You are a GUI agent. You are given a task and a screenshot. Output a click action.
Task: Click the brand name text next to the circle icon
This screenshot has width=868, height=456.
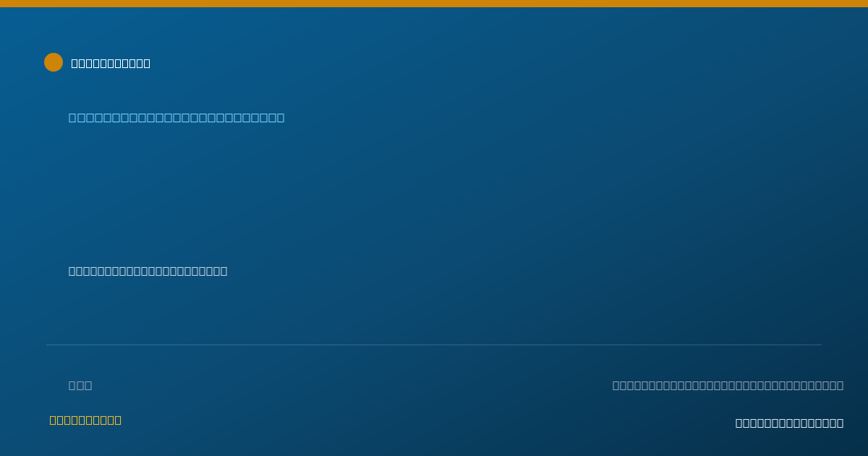[111, 63]
